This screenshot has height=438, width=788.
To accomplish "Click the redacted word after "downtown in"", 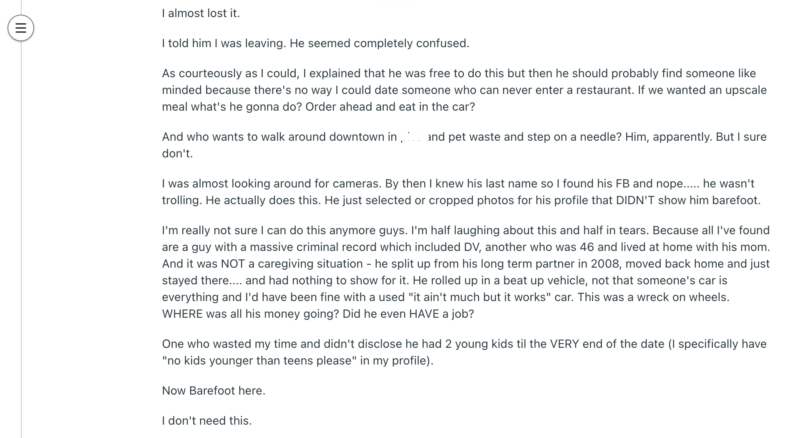I will 413,137.
